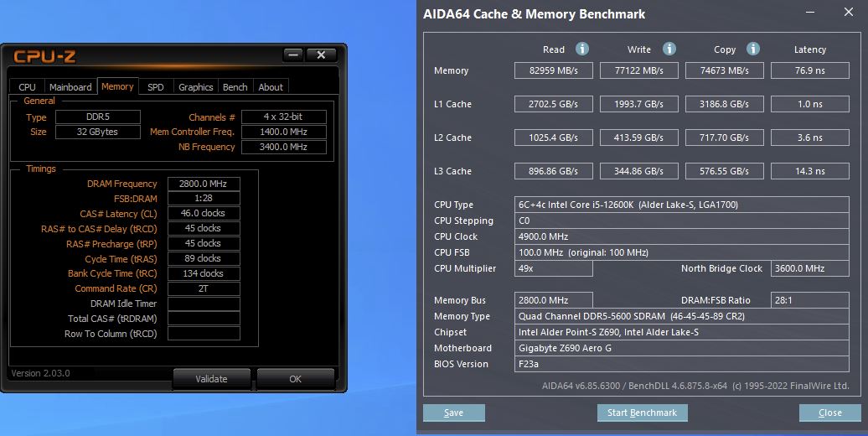Click the L1 Cache Copy value 3186.8 GB/s

click(724, 104)
